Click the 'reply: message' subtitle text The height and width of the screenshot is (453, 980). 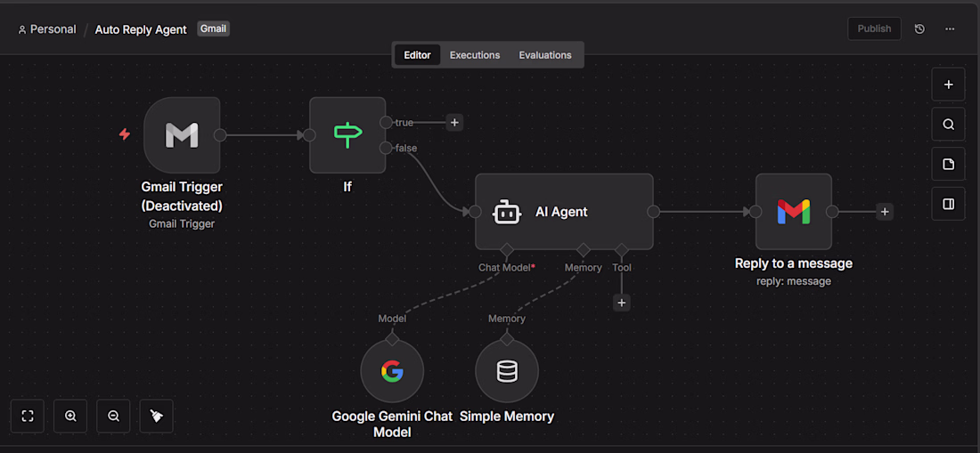[x=794, y=281]
